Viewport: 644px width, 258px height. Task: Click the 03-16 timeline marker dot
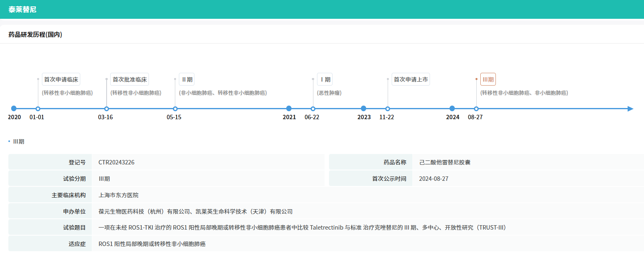[107, 109]
